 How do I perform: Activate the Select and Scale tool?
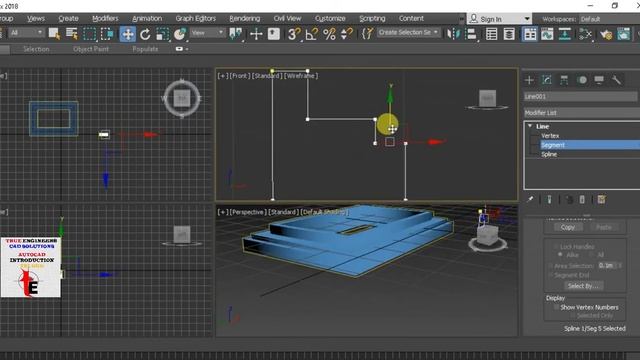[162, 34]
